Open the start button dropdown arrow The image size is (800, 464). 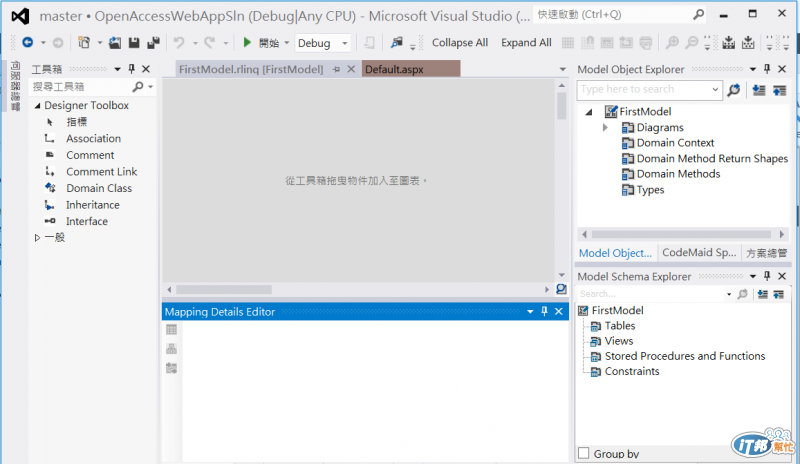click(x=287, y=43)
